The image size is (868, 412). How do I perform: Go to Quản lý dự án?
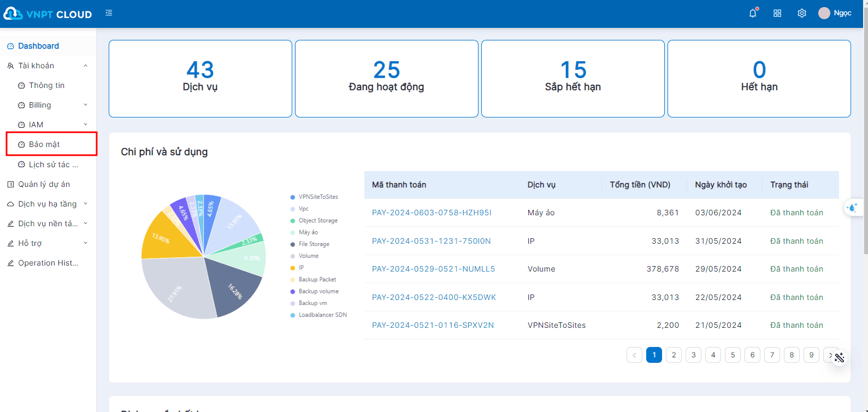tap(44, 184)
